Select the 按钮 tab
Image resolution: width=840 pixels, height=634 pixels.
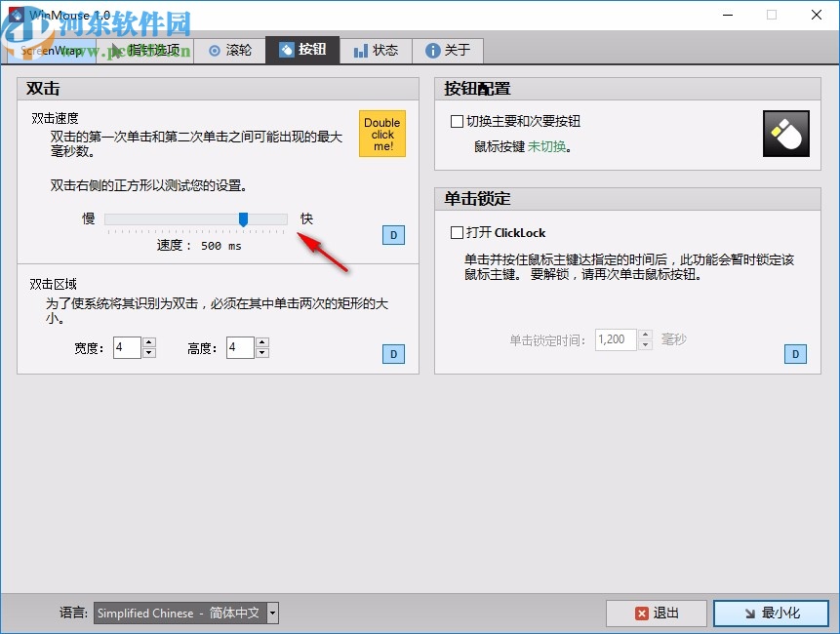click(302, 51)
